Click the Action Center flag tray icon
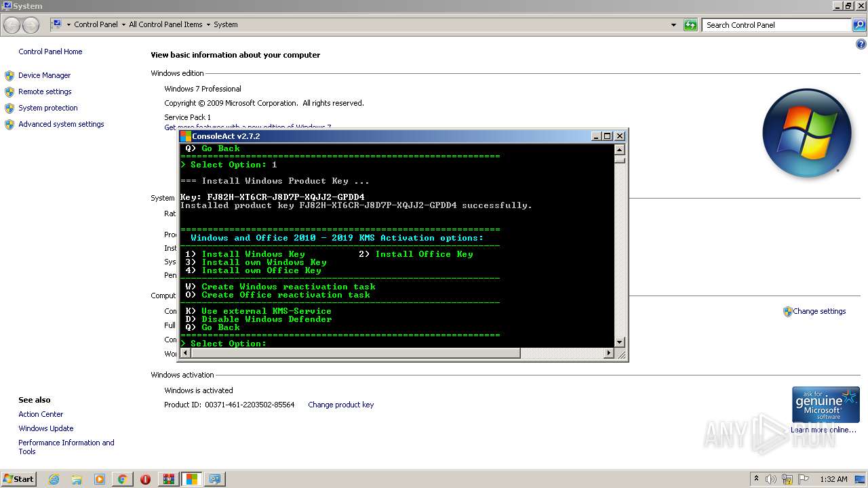868x488 pixels. [x=804, y=479]
